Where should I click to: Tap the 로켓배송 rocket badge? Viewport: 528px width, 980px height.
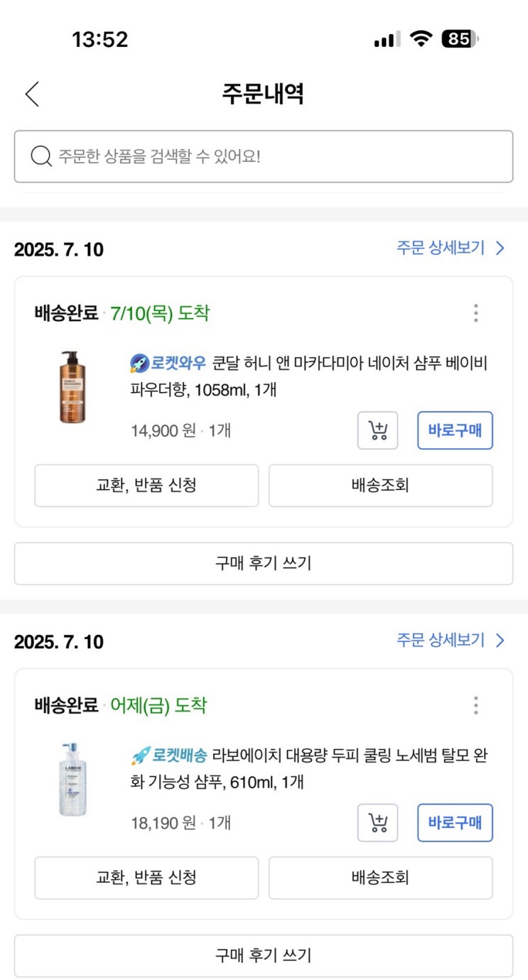[x=169, y=756]
